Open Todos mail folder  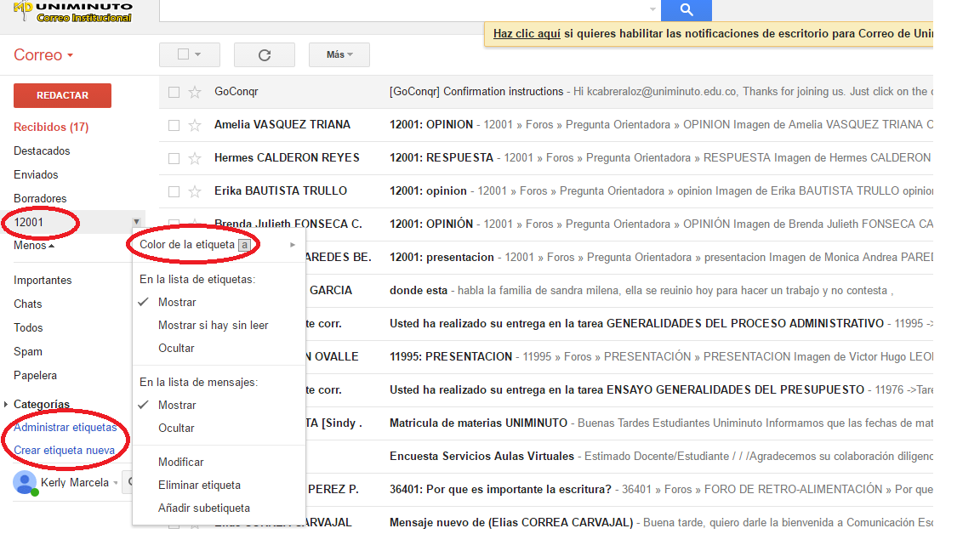point(28,328)
